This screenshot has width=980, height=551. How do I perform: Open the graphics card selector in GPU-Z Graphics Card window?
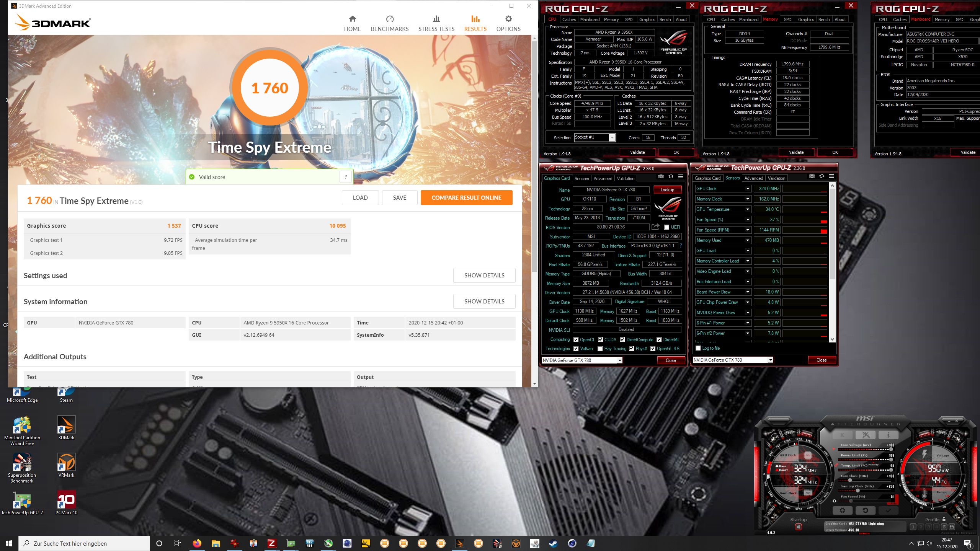click(582, 360)
